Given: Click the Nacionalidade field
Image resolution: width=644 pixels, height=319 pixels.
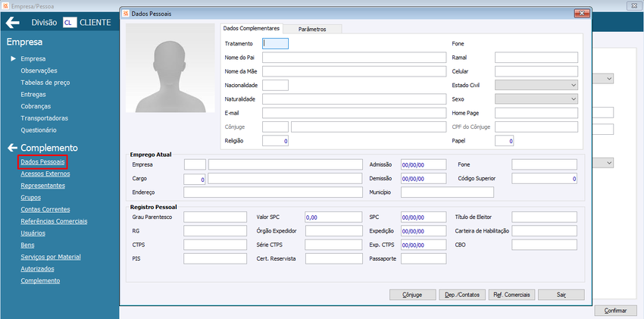Looking at the screenshot, I should [x=275, y=85].
